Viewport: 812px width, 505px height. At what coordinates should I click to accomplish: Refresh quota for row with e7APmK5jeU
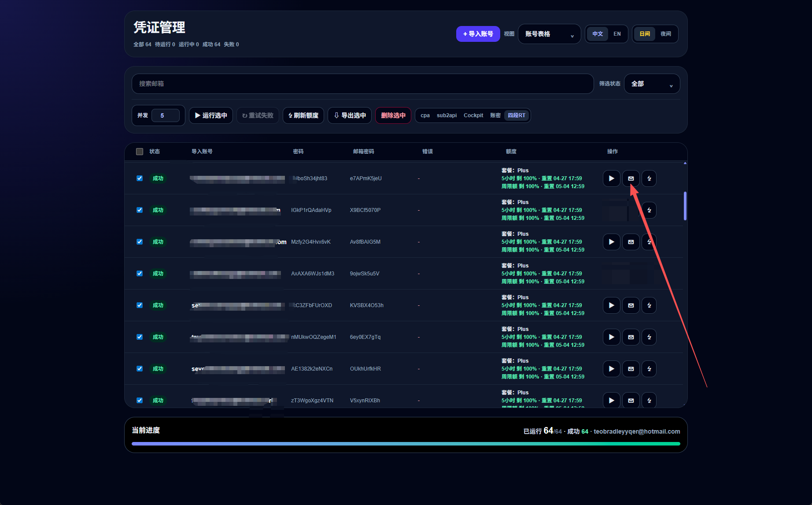pos(649,178)
